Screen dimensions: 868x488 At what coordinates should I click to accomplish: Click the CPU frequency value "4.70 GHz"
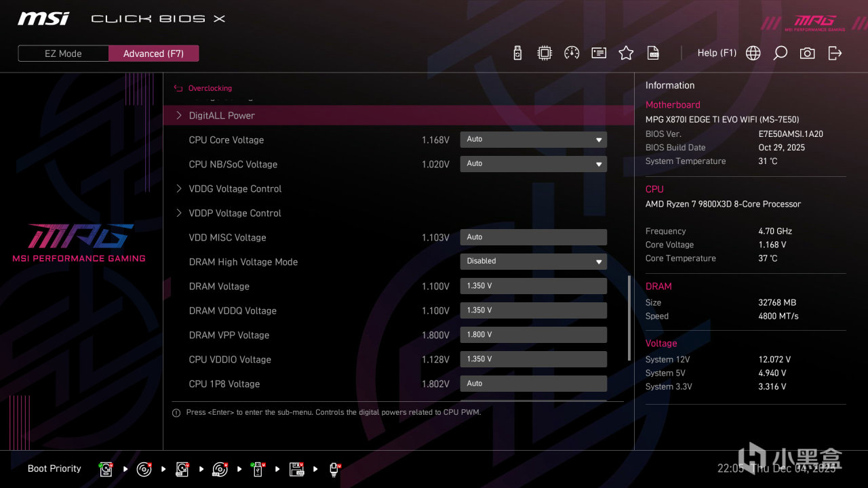point(775,231)
